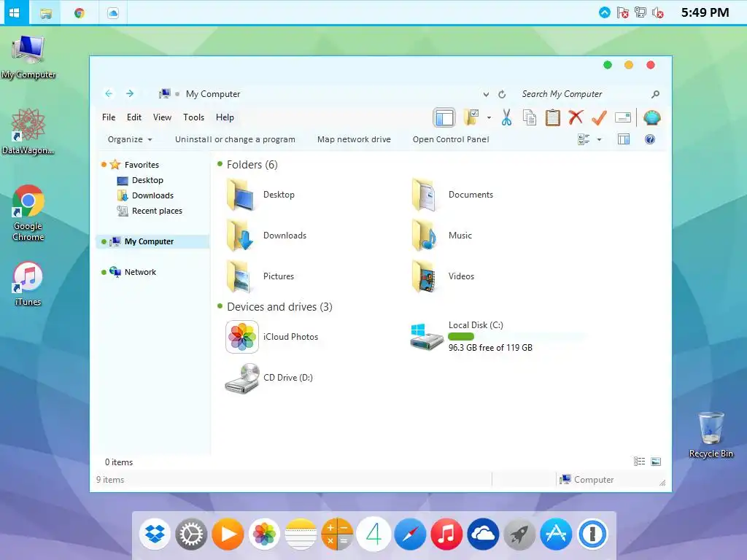
Task: Open Chrome from the top taskbar
Action: point(79,13)
